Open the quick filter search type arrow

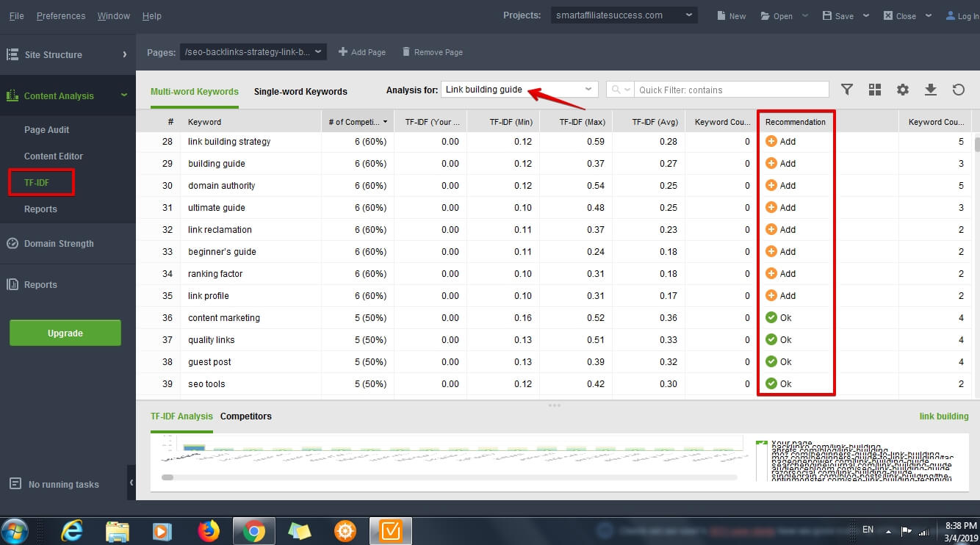point(628,90)
